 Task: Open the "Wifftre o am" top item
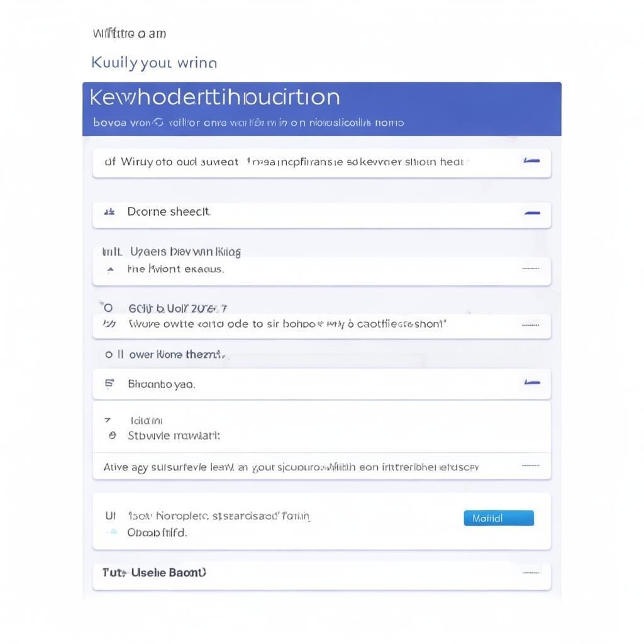(130, 33)
